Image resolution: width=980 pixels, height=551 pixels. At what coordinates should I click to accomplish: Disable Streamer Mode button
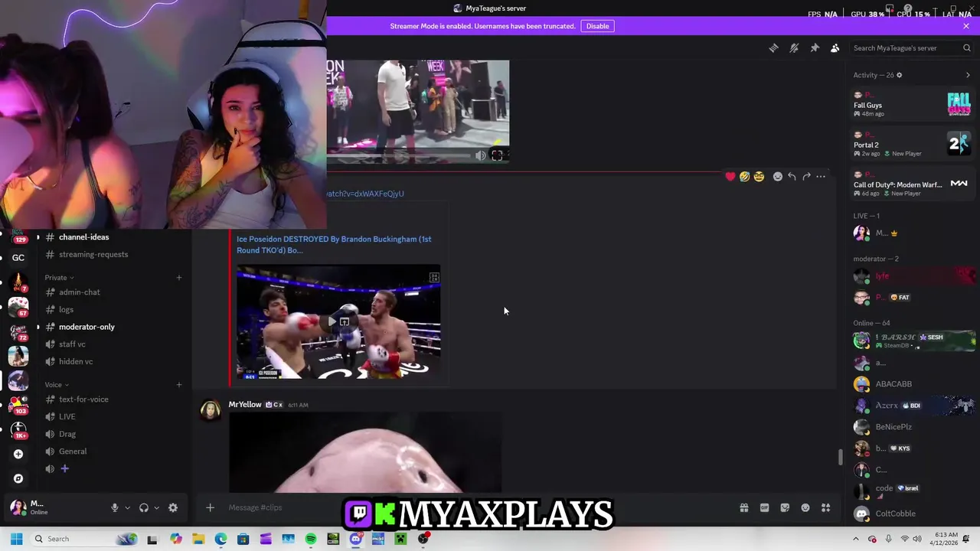pyautogui.click(x=597, y=26)
